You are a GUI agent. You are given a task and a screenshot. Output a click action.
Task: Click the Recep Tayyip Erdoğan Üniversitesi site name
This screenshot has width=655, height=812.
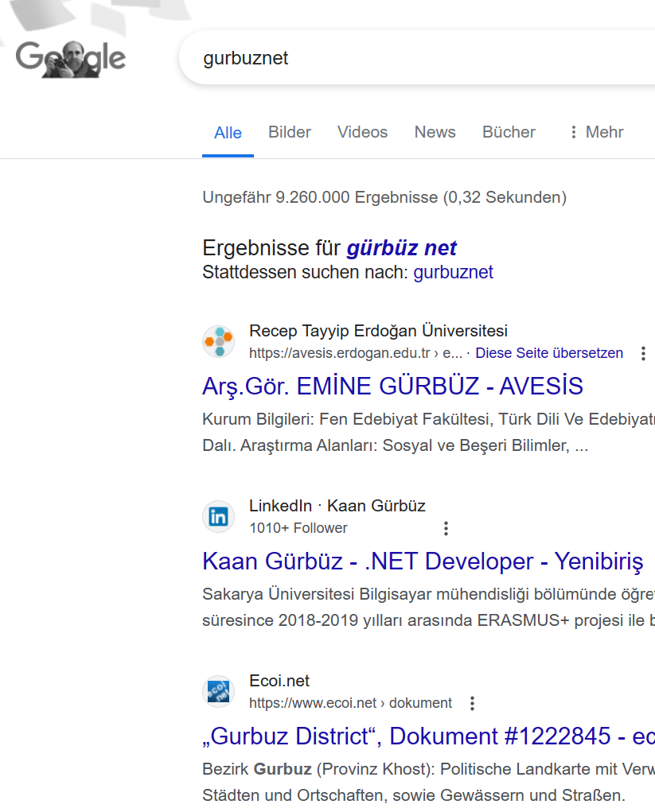(x=378, y=331)
